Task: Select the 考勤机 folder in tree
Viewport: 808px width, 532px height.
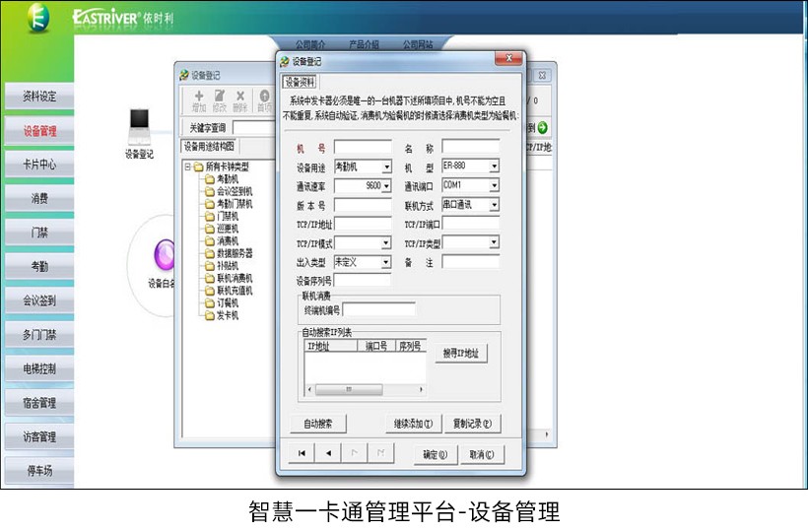Action: 227,179
